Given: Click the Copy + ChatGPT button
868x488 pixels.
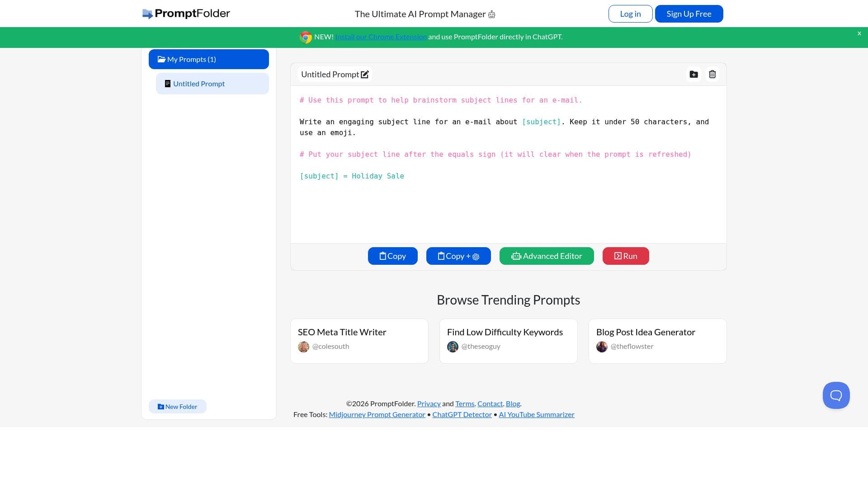Looking at the screenshot, I should pyautogui.click(x=458, y=256).
